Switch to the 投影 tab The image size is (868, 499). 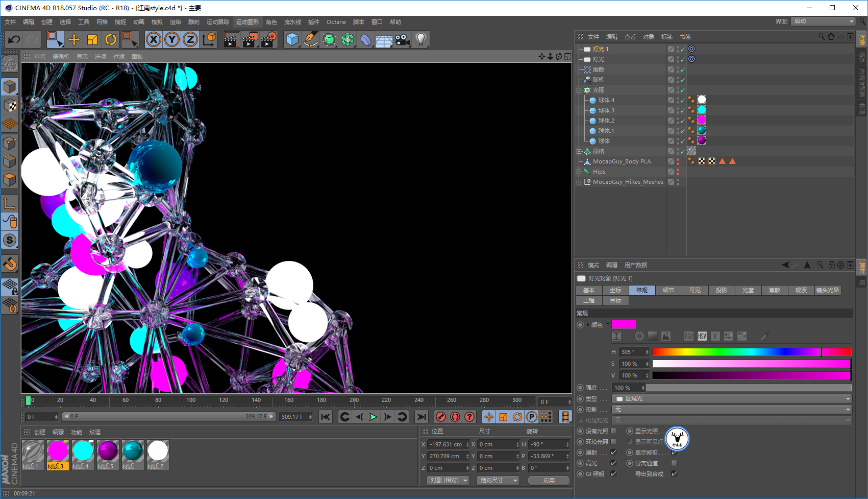[x=722, y=290]
